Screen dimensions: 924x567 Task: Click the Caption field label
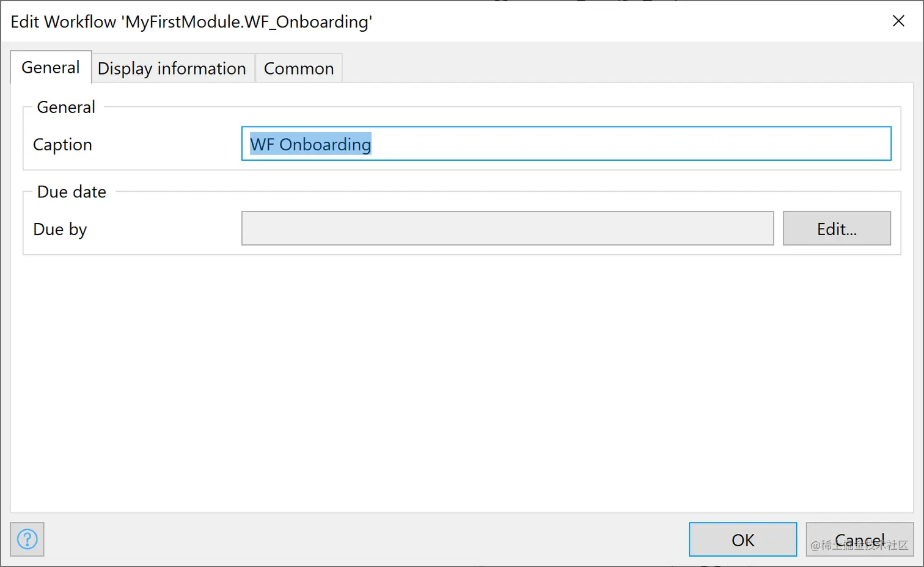tap(62, 145)
